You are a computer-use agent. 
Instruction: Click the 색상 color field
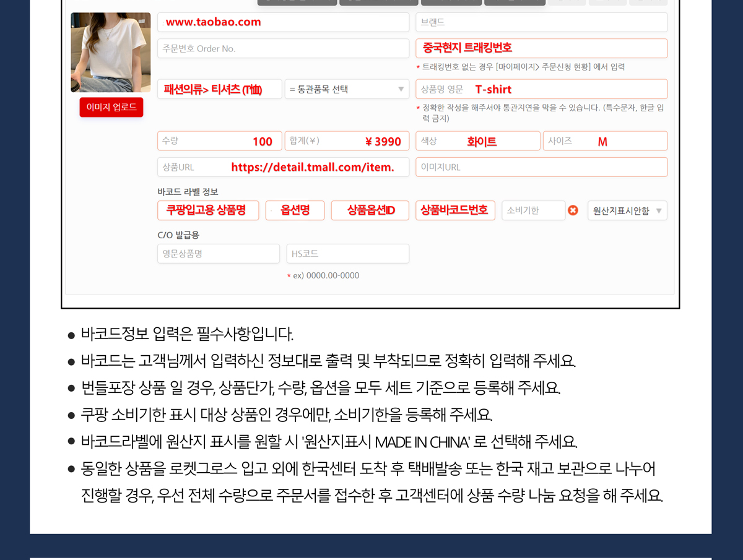tap(477, 141)
